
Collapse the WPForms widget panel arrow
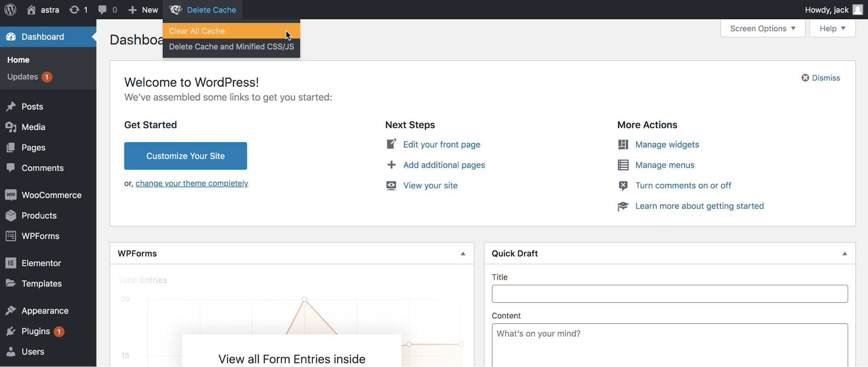click(463, 254)
